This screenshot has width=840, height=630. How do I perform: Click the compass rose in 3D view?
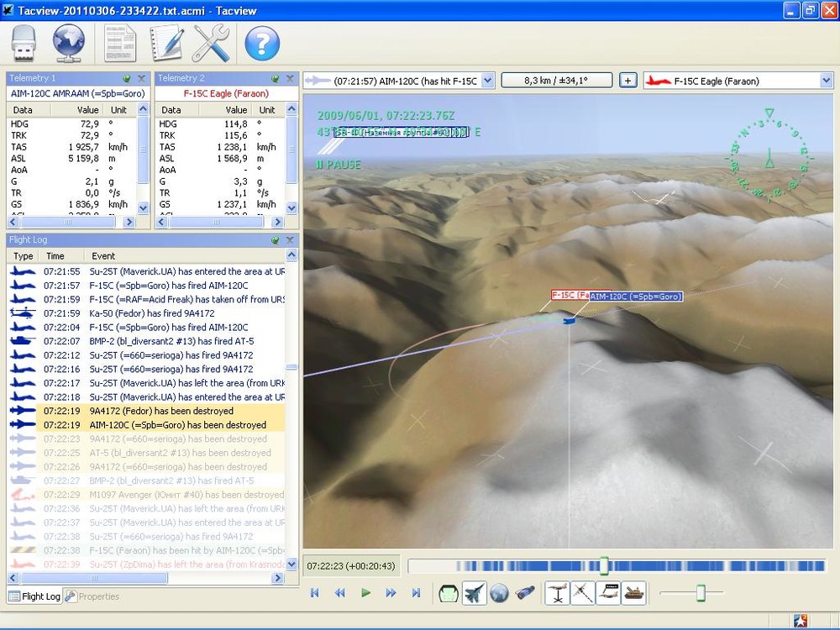[769, 156]
